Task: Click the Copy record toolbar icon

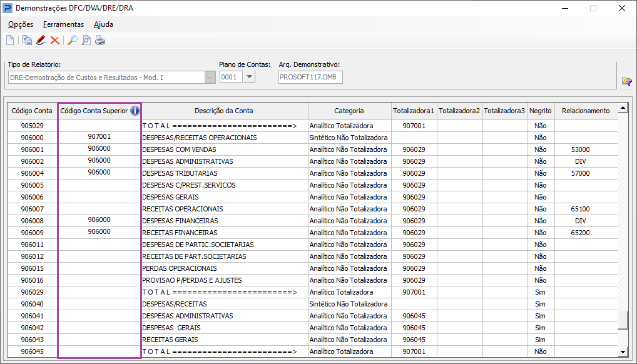Action: (x=27, y=40)
